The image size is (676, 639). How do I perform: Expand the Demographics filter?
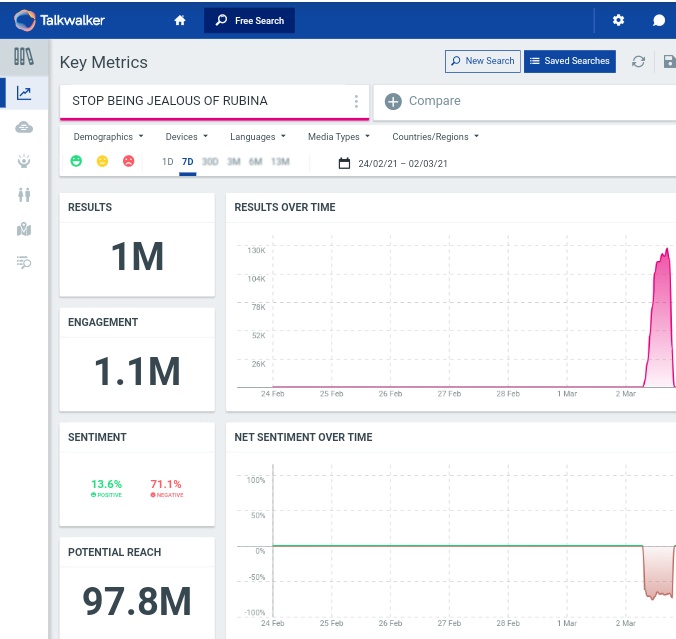(x=108, y=137)
